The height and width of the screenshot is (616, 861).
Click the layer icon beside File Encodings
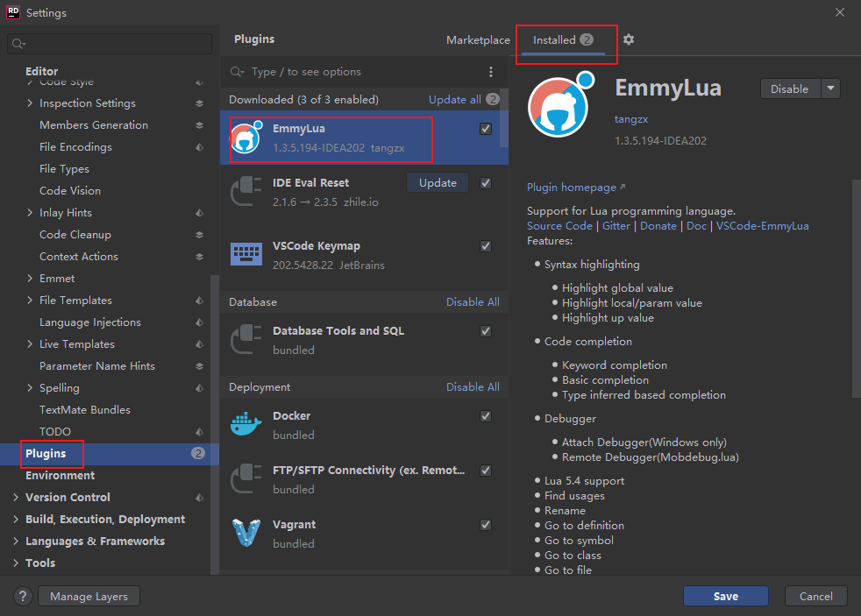coord(199,147)
